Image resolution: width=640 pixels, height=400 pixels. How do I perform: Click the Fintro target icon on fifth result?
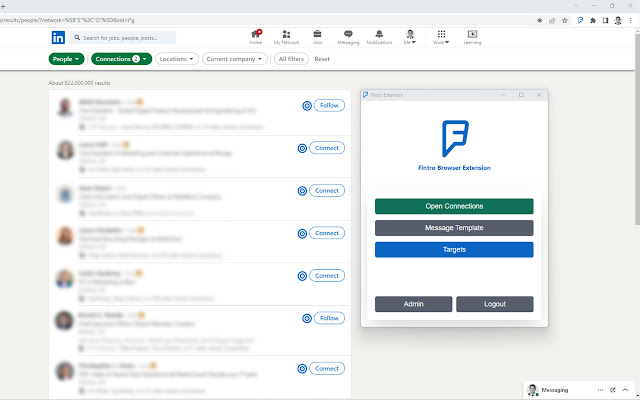[302, 276]
